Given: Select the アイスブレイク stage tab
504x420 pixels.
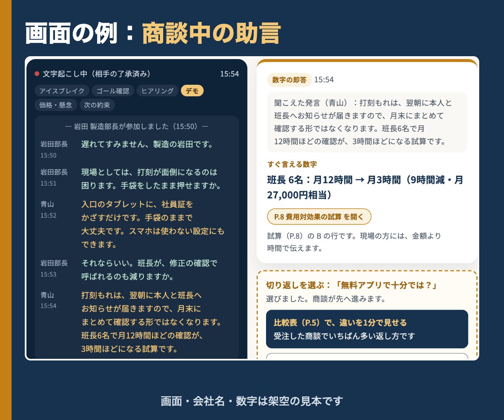Looking at the screenshot, I should click(62, 91).
